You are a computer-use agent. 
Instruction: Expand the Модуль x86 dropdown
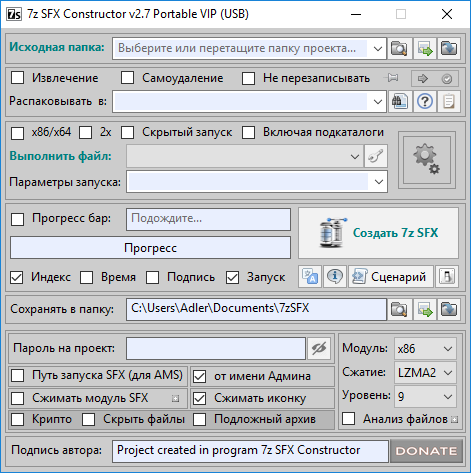(425, 349)
